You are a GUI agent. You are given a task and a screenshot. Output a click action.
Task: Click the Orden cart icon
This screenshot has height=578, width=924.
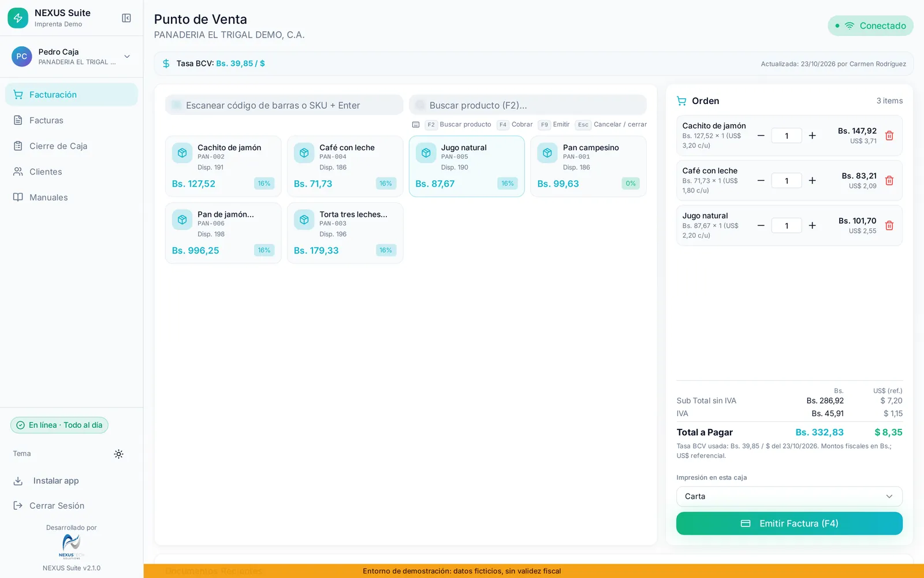[681, 101]
